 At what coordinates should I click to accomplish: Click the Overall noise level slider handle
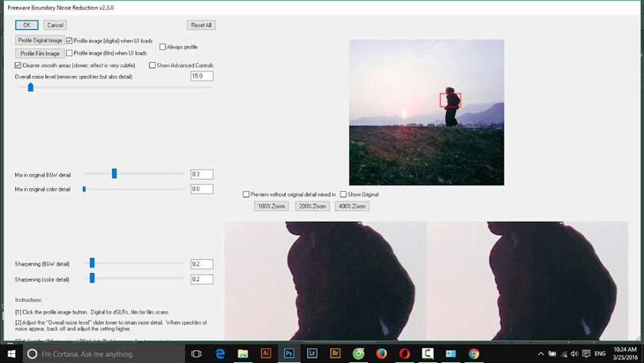(31, 87)
